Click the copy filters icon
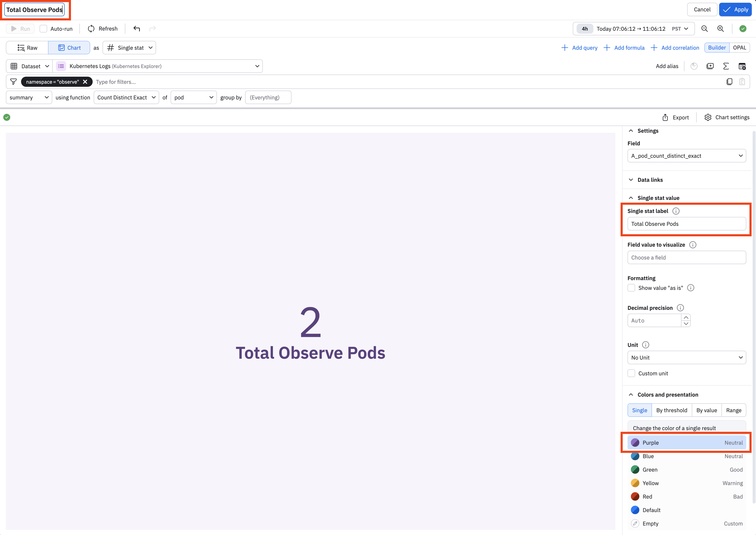The image size is (756, 535). tap(729, 82)
